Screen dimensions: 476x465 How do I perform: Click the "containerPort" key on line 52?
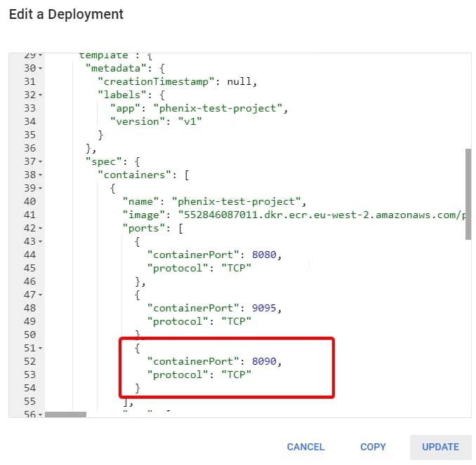[193, 362]
